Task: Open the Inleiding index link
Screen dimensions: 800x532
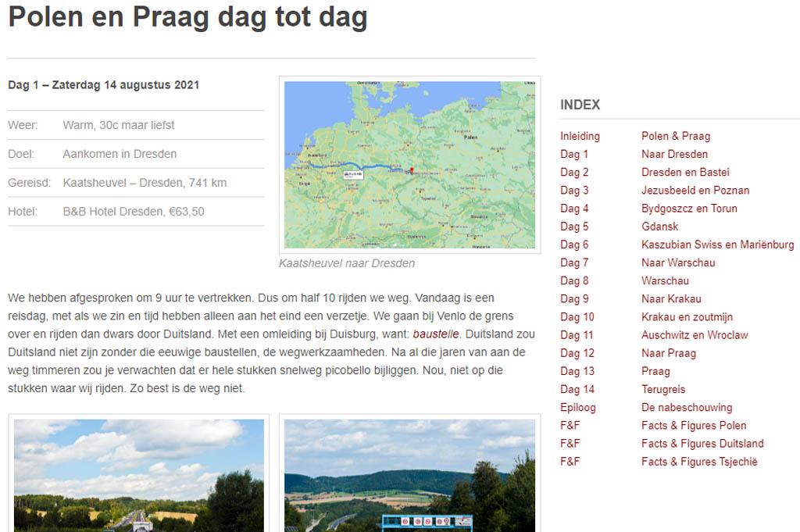Action: point(580,136)
